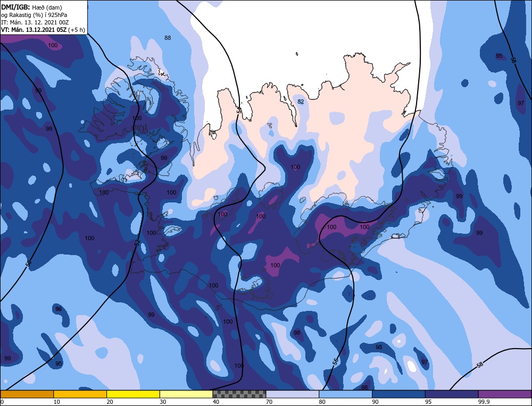The height and width of the screenshot is (406, 532).
Task: Click the legend tick label '10'
Action: 57,402
